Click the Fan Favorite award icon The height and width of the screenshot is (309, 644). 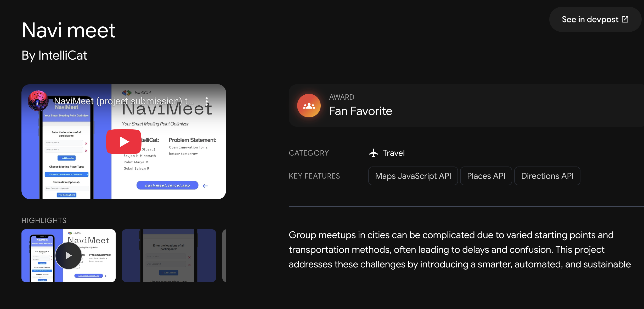coord(309,106)
